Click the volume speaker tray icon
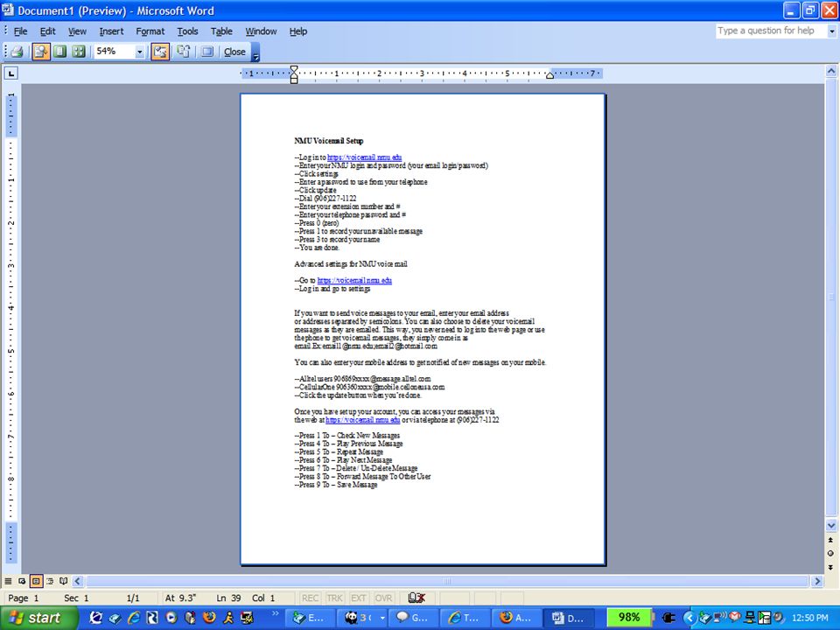Viewport: 840px width, 630px height. pyautogui.click(x=778, y=617)
